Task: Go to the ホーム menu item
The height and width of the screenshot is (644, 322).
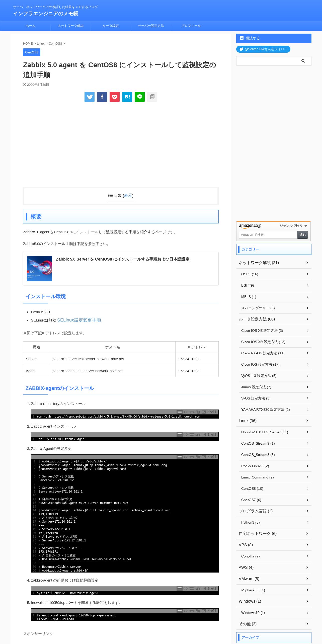Action: [30, 26]
